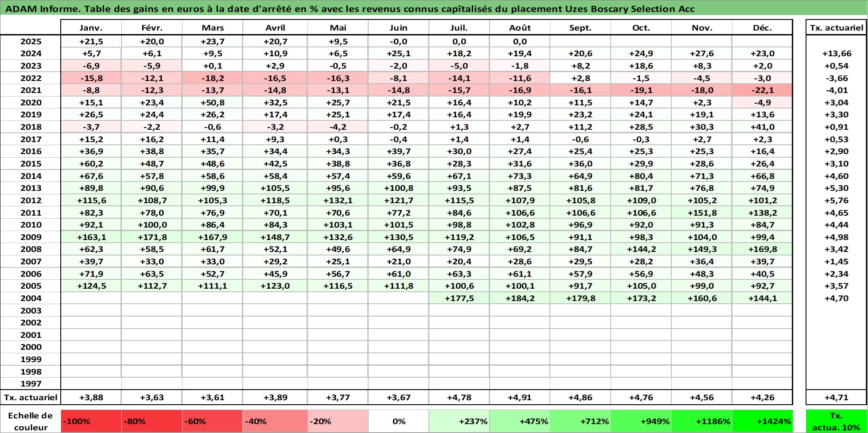This screenshot has height=433, width=868.
Task: Select the cell showing +124,5
Action: 91,286
